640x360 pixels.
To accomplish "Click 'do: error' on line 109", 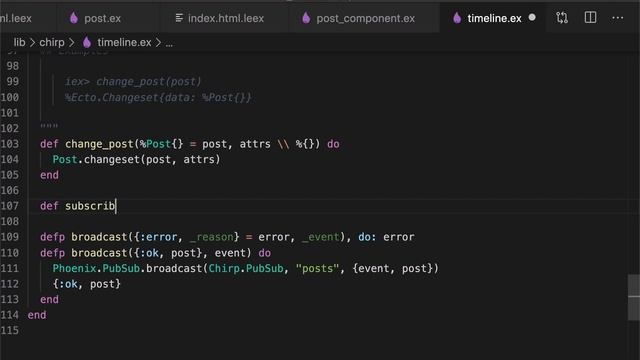I will pos(386,237).
